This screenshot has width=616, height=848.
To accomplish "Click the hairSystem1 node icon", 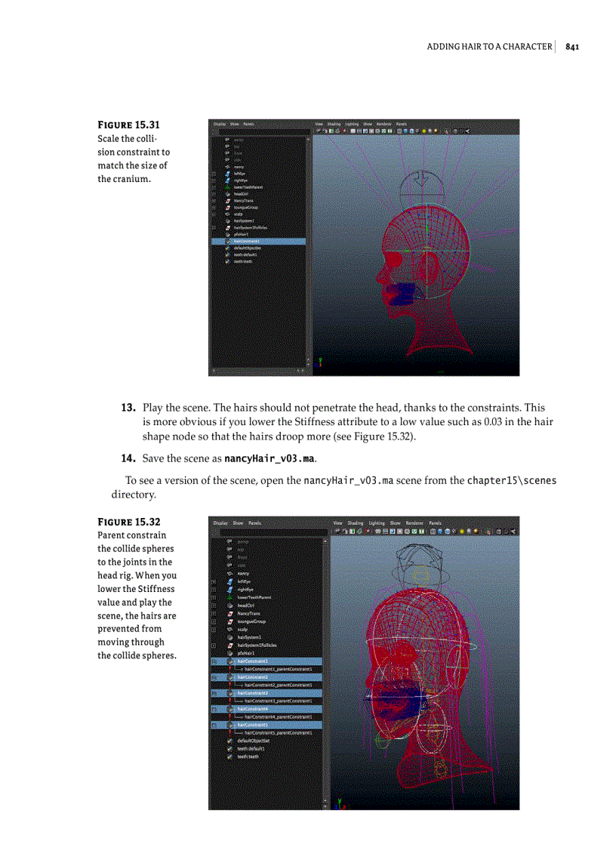I will click(x=230, y=637).
